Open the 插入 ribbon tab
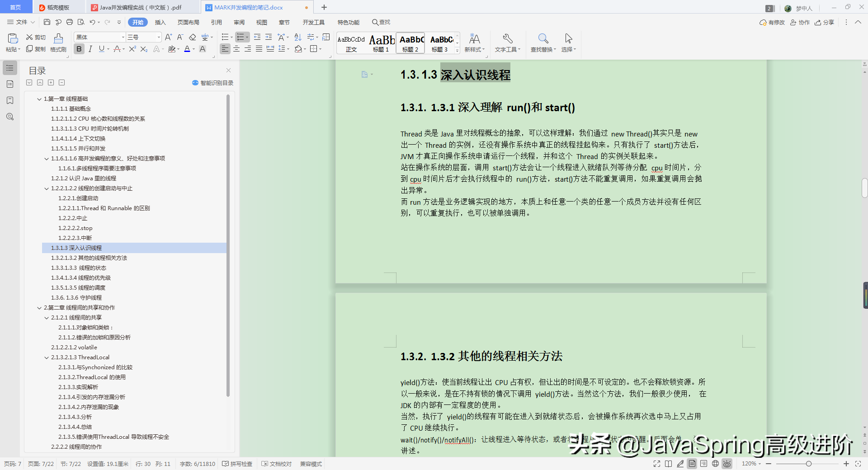 (x=160, y=22)
